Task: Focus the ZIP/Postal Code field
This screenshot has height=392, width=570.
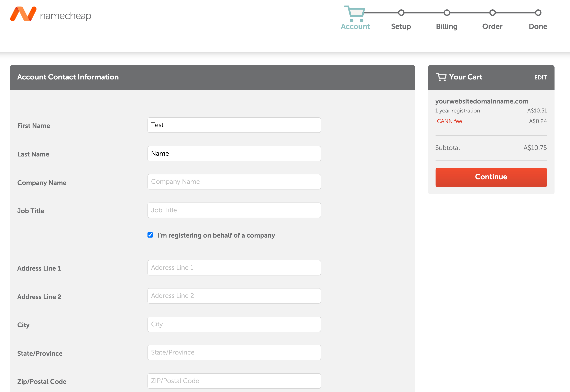Action: pos(234,381)
